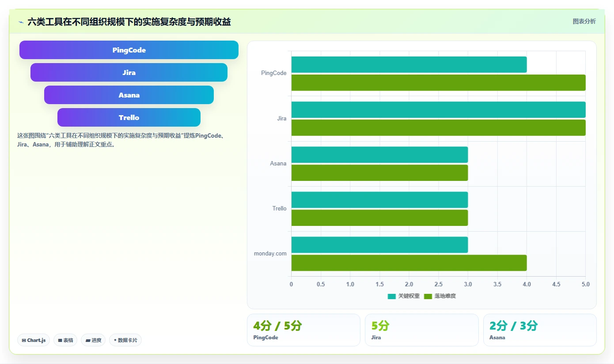The image size is (614, 364).
Task: Click the Trello axis label in chart
Action: [x=279, y=208]
